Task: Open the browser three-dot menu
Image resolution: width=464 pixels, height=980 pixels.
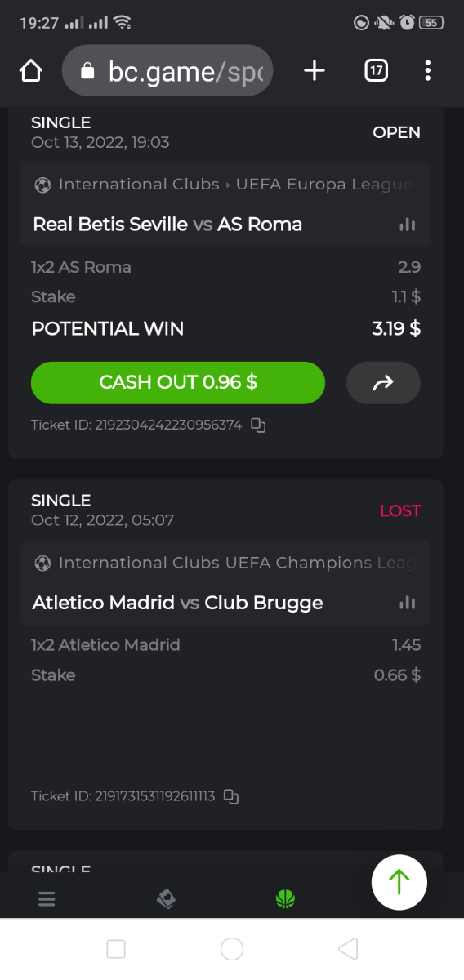Action: pos(427,71)
